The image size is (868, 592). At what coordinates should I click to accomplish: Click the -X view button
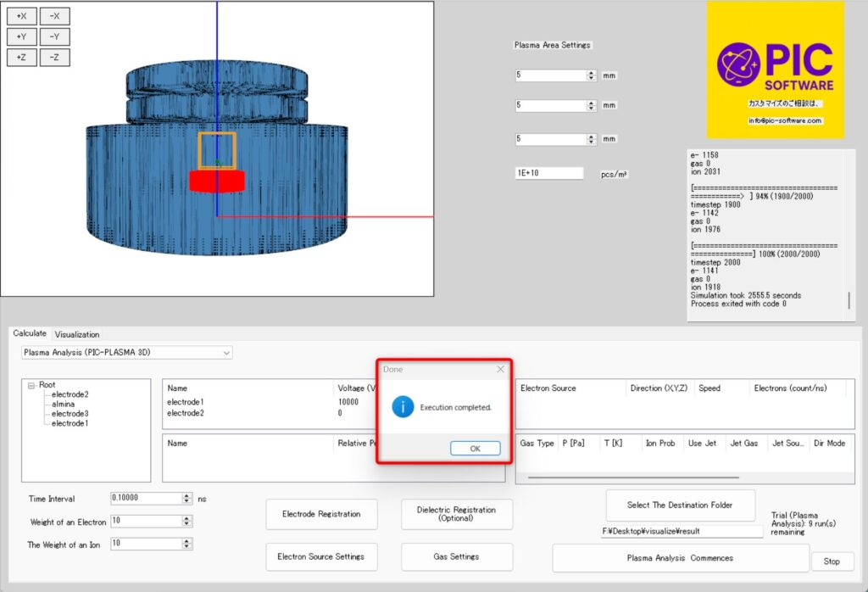54,16
